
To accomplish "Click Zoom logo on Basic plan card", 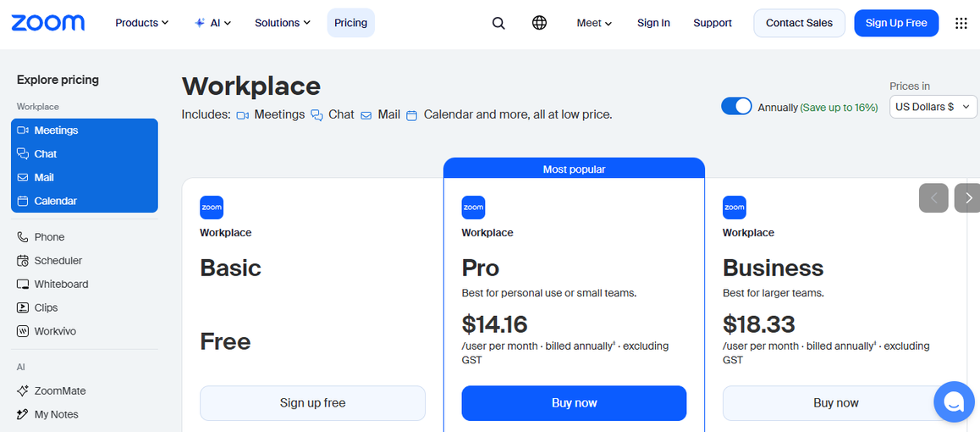I will click(212, 208).
